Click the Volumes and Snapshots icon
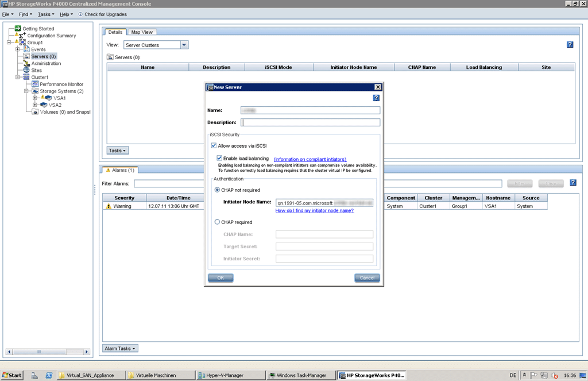Screen dimensions: 588x381 35,112
